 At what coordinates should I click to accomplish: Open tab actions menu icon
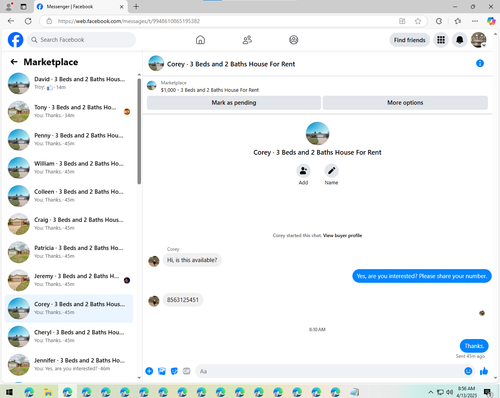pyautogui.click(x=23, y=6)
